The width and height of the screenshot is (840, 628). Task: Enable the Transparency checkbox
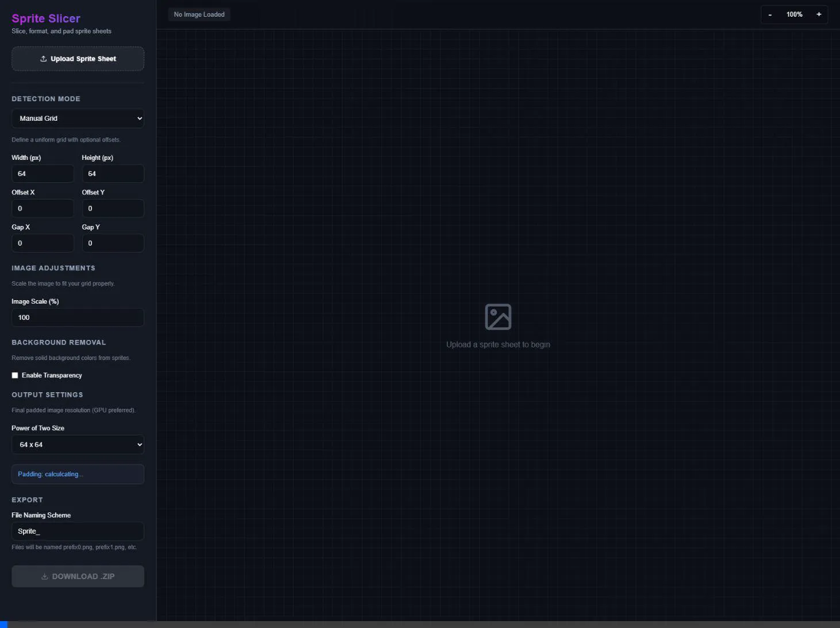click(x=15, y=376)
